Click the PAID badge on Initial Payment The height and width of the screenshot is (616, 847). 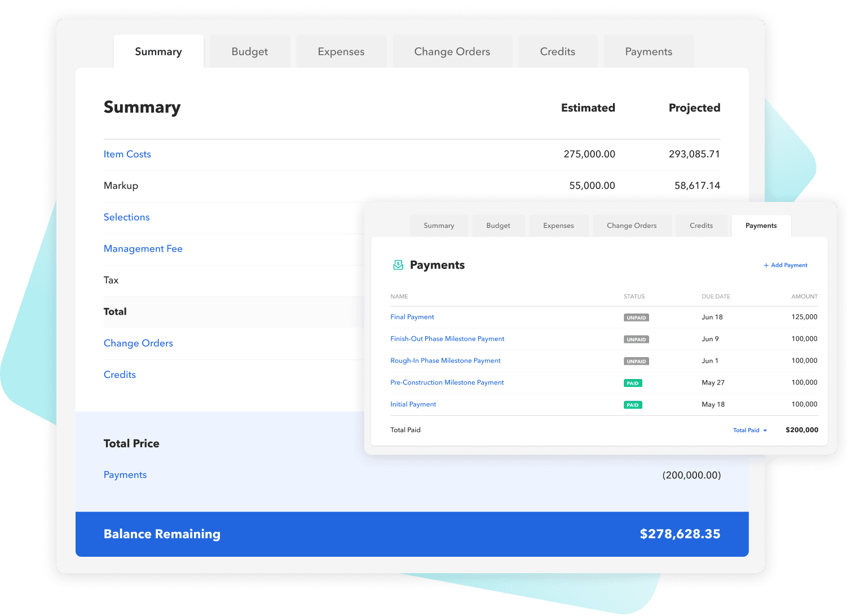[x=633, y=404]
